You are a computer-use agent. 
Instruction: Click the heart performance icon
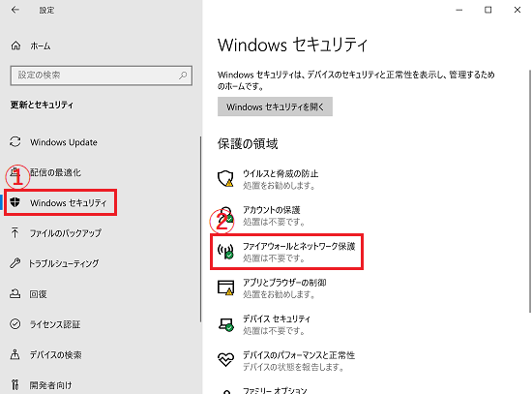pos(225,360)
